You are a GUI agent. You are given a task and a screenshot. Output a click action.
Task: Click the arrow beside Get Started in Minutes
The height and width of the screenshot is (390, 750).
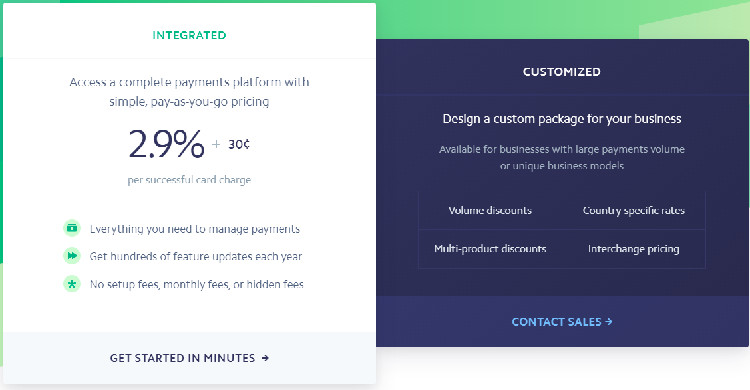coord(265,358)
